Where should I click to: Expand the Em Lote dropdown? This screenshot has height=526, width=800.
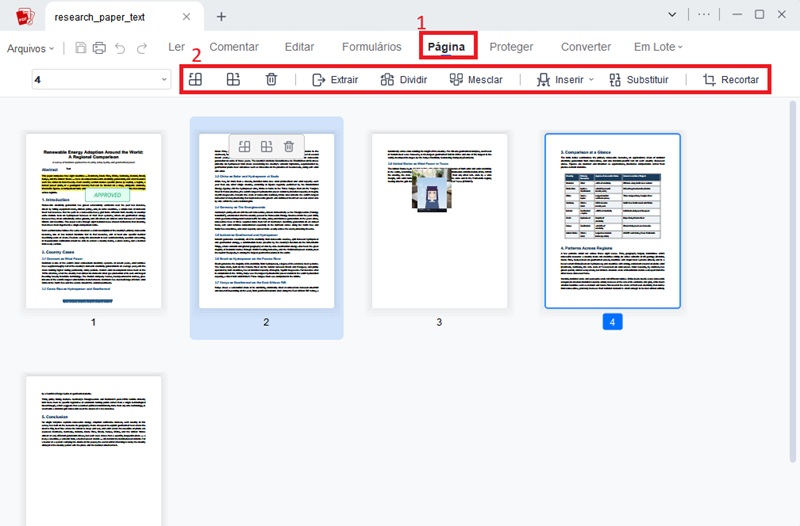(x=658, y=47)
